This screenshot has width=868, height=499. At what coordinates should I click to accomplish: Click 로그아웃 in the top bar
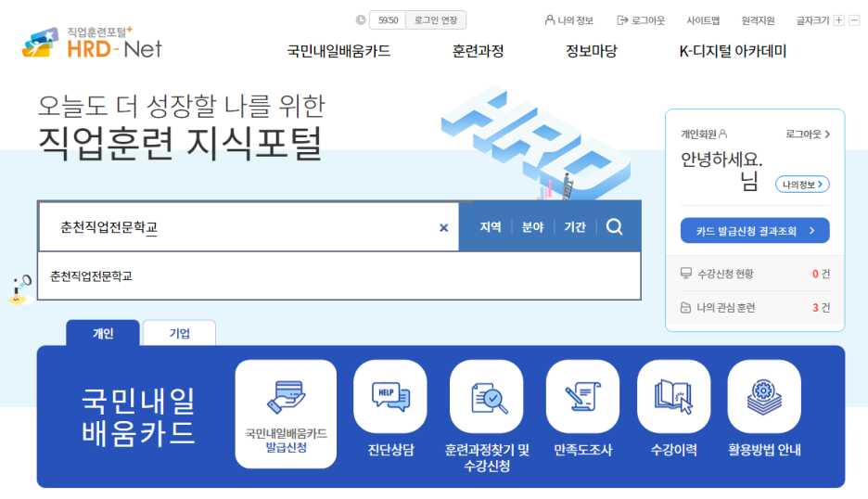[x=641, y=20]
